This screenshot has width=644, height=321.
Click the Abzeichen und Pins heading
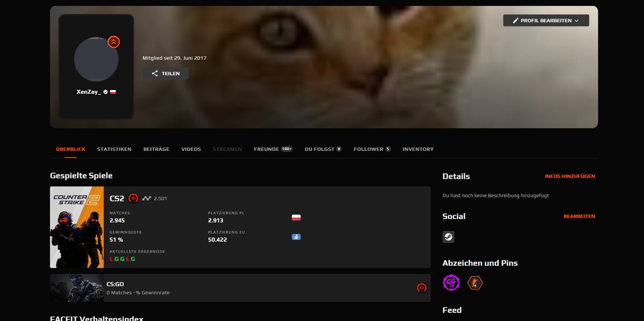480,263
